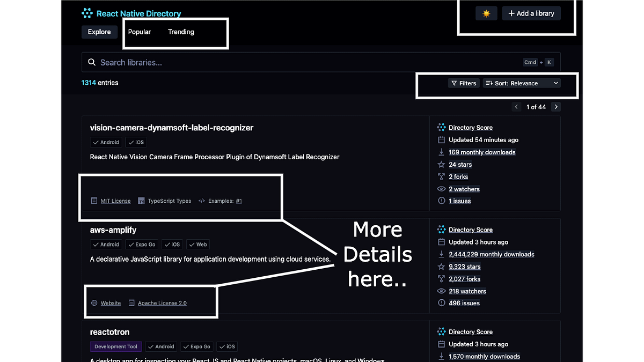Click the sun icon to switch theme
Viewport: 644px width, 362px height.
486,13
